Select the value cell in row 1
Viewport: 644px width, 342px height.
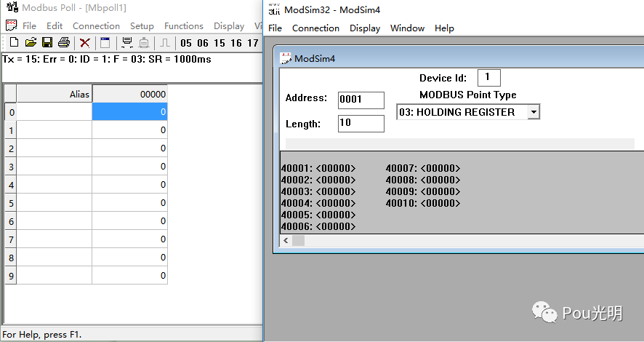coord(129,130)
